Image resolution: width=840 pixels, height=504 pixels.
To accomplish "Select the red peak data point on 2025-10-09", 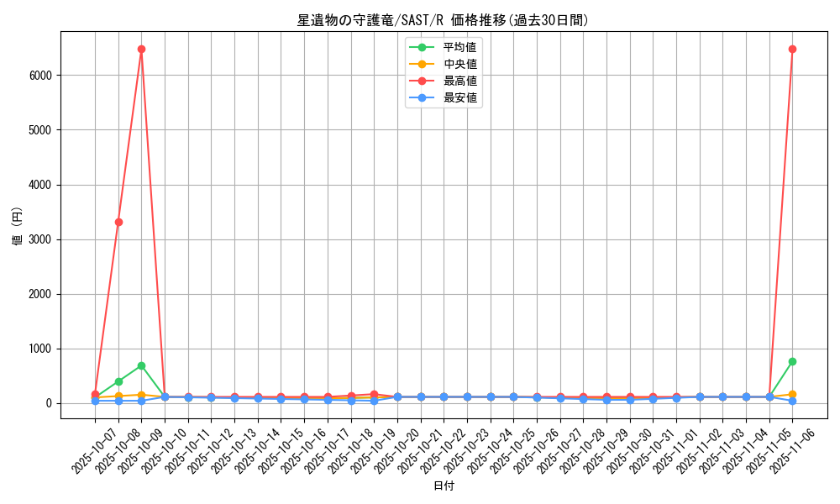I will (x=139, y=50).
